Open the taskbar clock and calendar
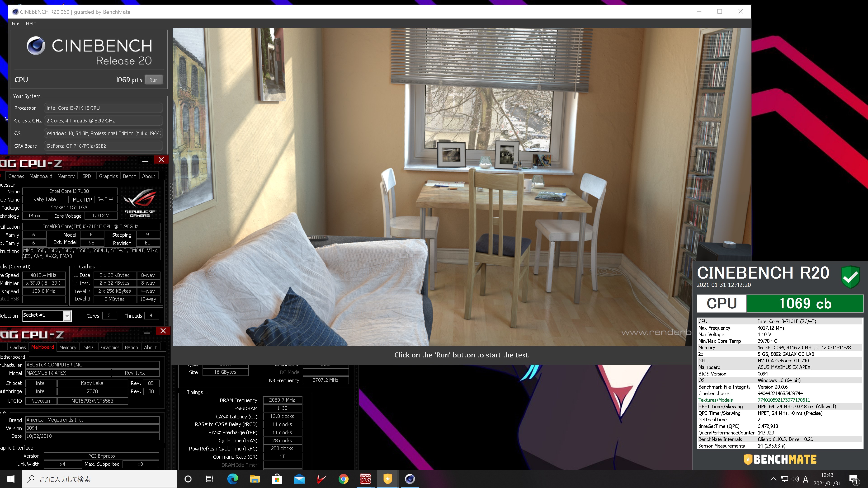Viewport: 868px width, 488px height. [x=827, y=479]
